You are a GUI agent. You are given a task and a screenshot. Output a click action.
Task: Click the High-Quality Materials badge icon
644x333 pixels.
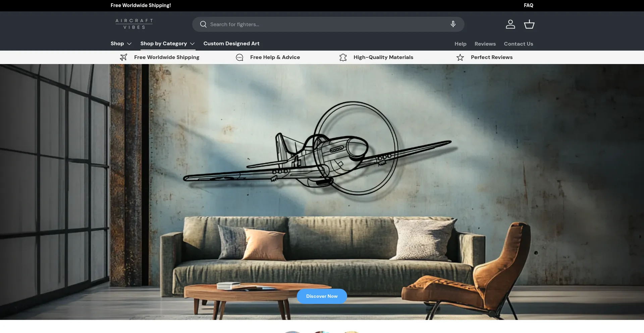(343, 58)
